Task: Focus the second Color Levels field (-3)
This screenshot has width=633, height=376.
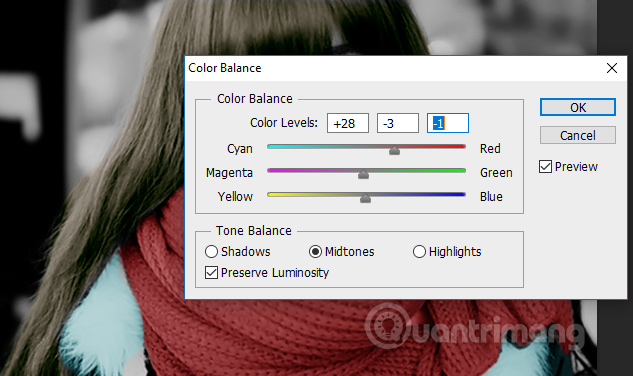Action: [x=398, y=123]
